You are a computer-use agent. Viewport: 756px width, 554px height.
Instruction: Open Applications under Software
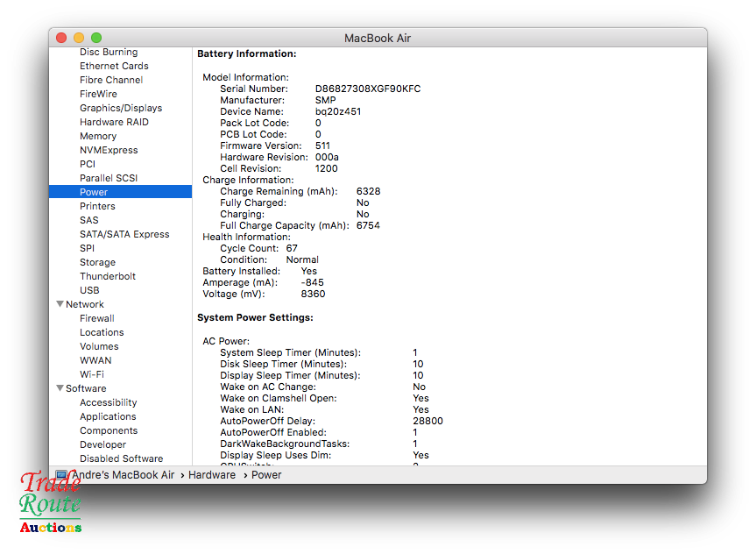(108, 416)
